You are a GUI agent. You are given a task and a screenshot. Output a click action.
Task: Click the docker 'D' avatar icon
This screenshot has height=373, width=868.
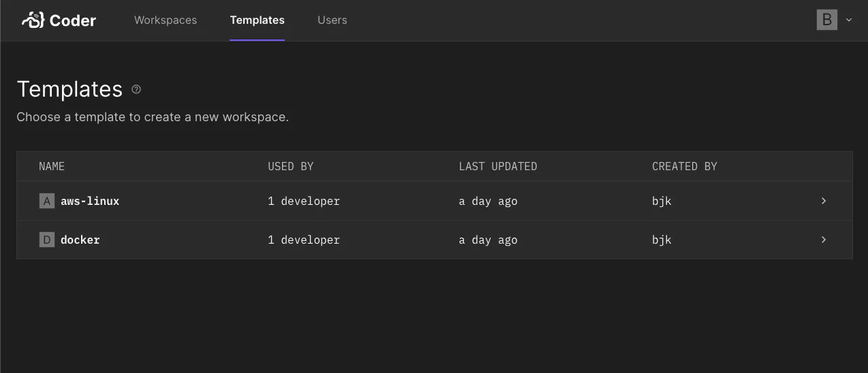(x=47, y=240)
